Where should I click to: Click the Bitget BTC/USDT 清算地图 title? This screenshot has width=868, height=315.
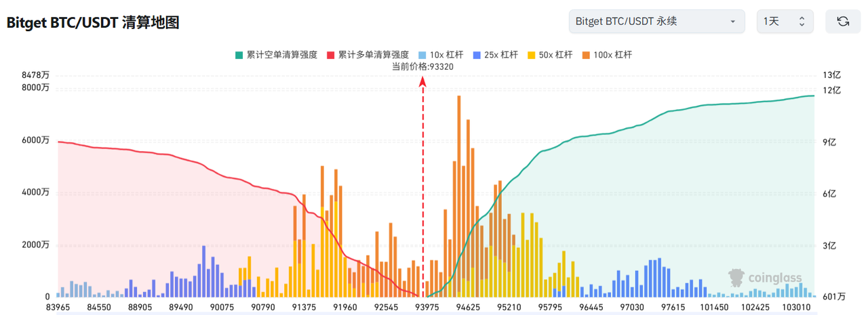click(x=93, y=22)
